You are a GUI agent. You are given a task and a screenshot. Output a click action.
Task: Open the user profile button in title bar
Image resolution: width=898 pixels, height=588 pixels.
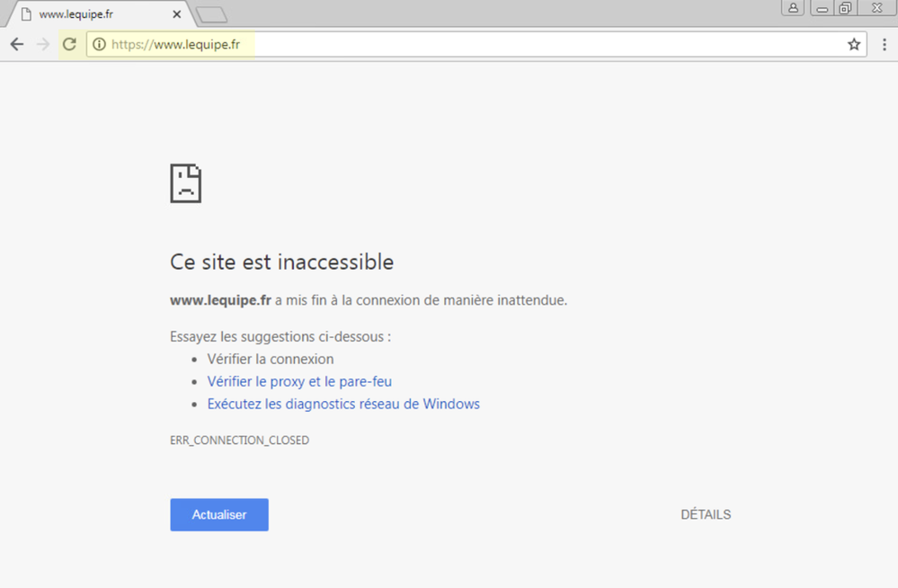coord(793,8)
